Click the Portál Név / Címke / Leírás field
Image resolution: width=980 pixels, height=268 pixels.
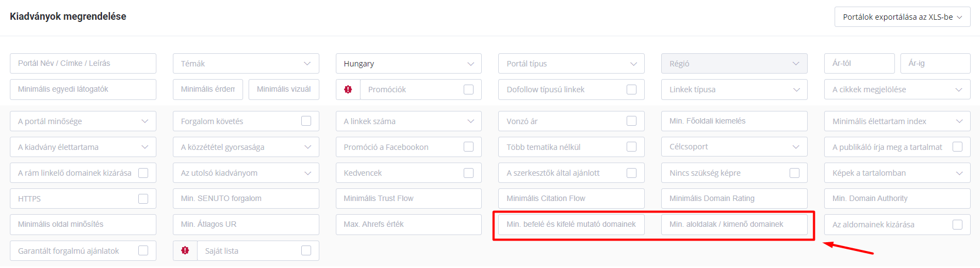[x=83, y=64]
